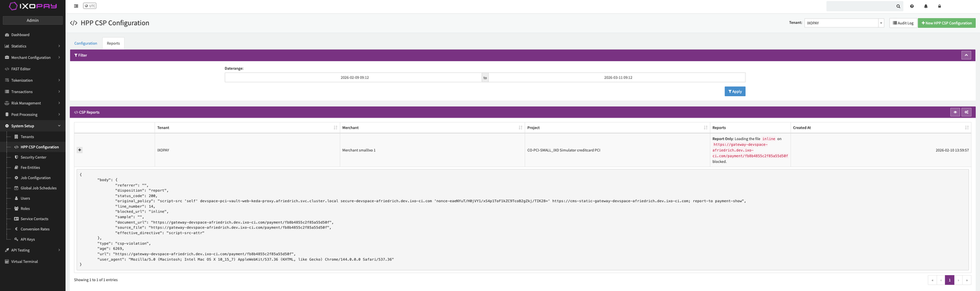Open the Admin user panel

click(x=32, y=20)
